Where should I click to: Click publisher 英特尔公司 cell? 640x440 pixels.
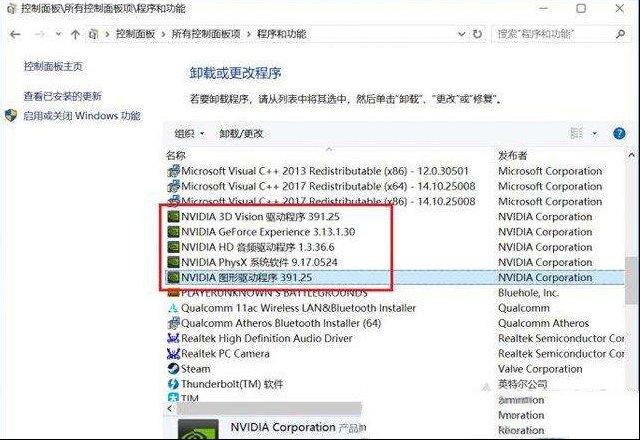pos(522,384)
